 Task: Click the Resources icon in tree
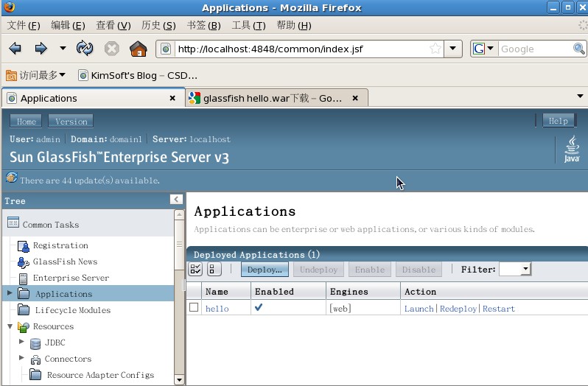coord(24,327)
